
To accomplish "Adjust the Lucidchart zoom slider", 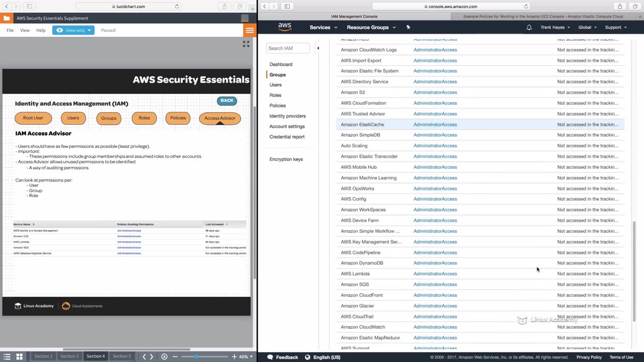I will [x=196, y=356].
